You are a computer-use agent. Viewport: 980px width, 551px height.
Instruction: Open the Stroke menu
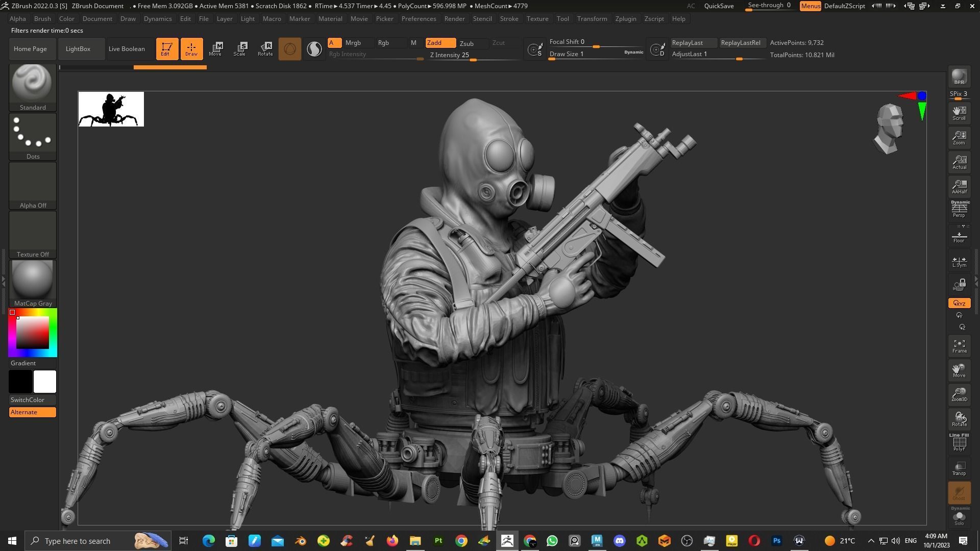pyautogui.click(x=509, y=18)
